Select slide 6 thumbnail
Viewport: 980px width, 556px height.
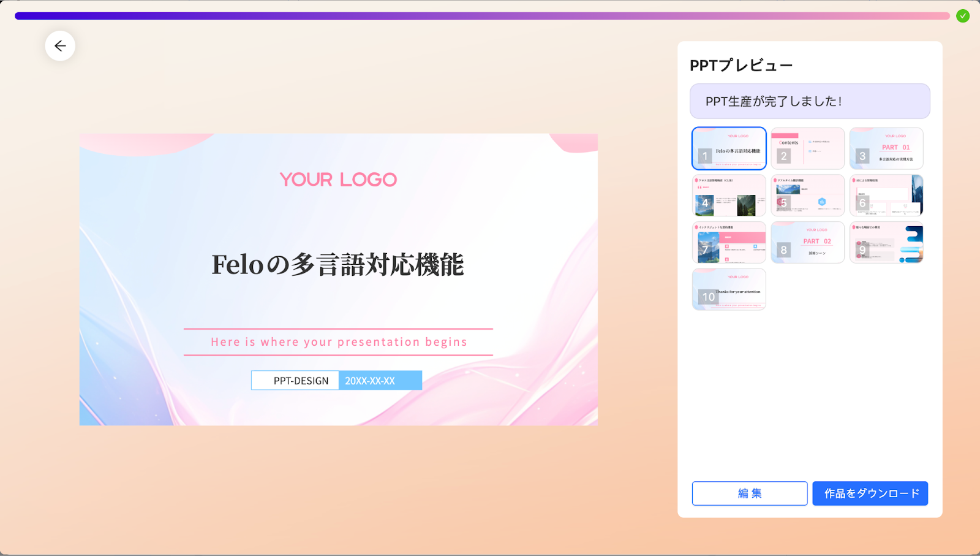pos(886,196)
